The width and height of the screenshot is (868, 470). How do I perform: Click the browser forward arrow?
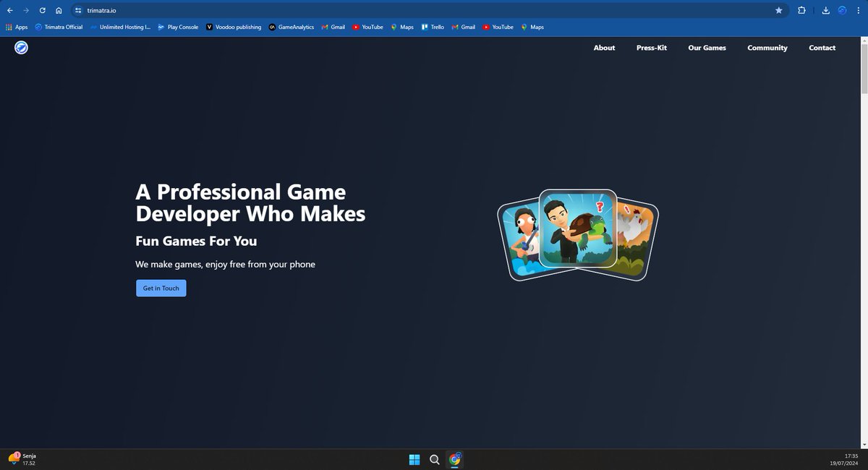pos(26,10)
